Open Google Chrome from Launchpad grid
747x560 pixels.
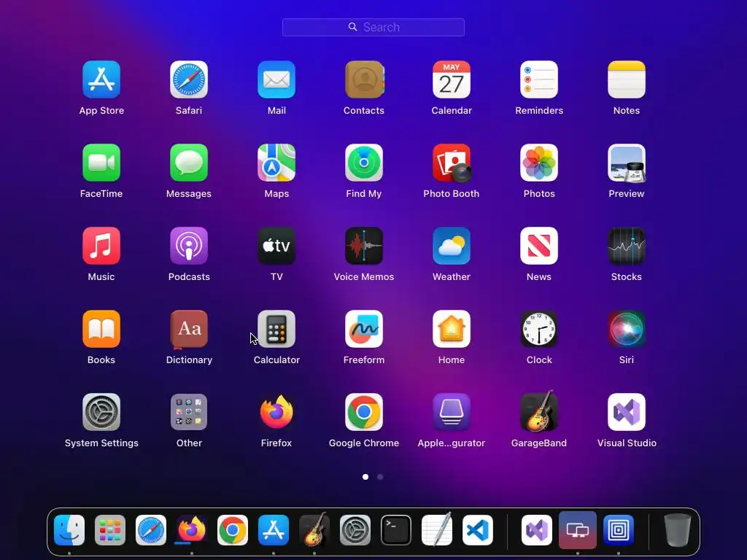364,412
